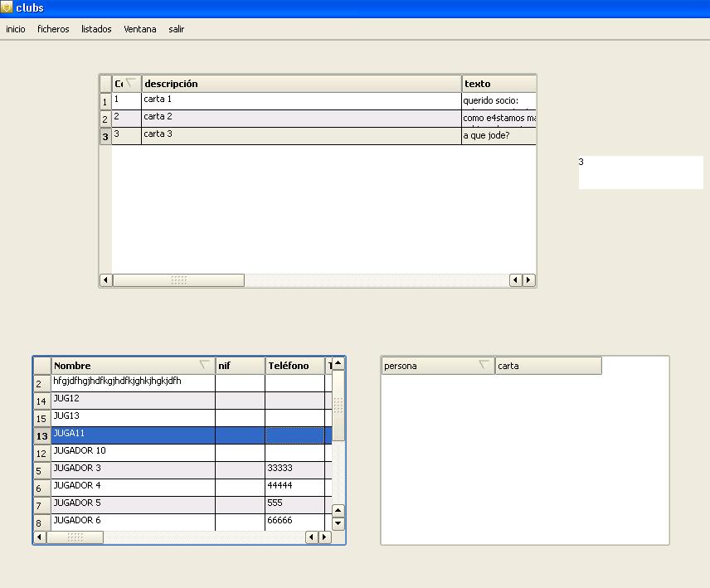Sort players by Nombre column header
710x588 pixels.
click(x=133, y=366)
